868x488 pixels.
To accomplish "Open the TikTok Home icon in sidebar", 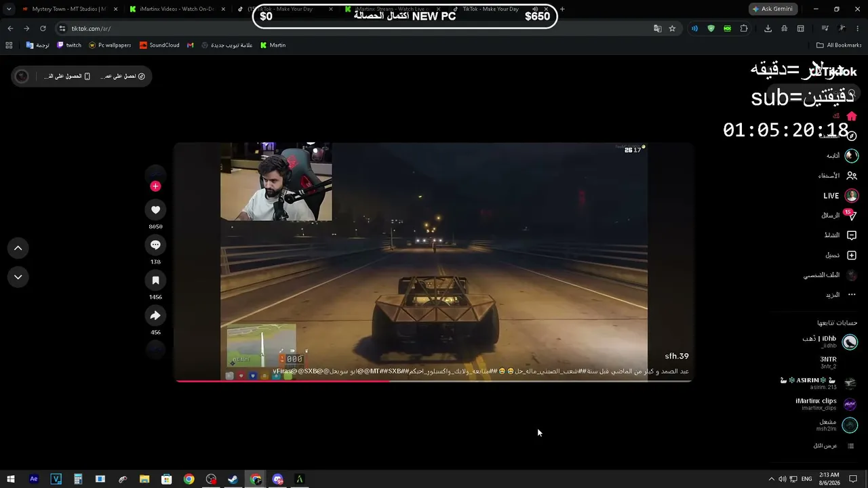I will click(x=852, y=116).
